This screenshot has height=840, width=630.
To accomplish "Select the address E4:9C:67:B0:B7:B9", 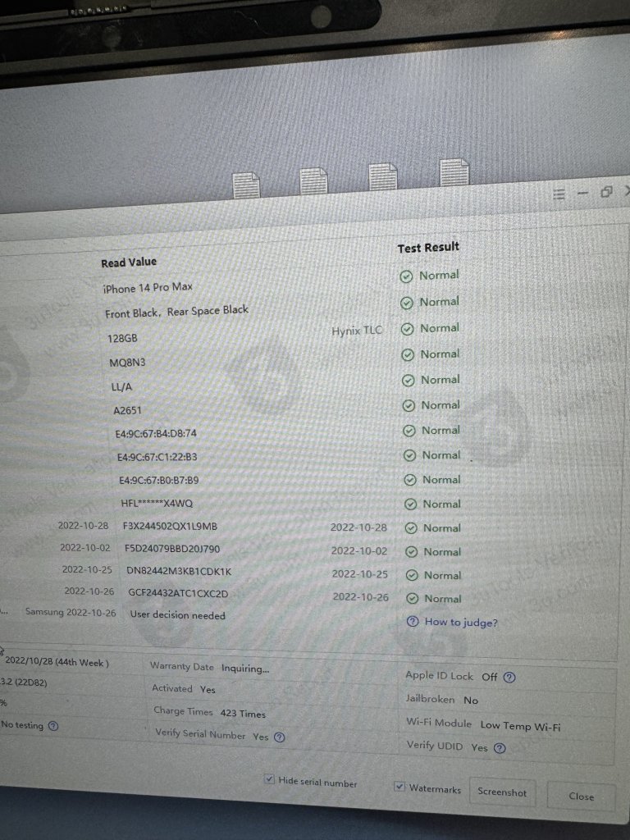I will (158, 480).
